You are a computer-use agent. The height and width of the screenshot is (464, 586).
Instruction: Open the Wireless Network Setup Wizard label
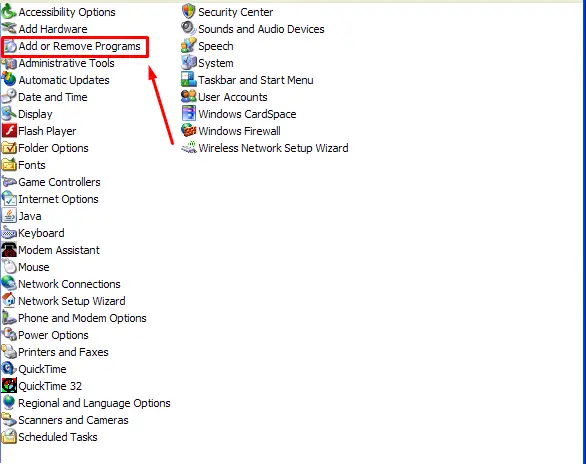(273, 148)
